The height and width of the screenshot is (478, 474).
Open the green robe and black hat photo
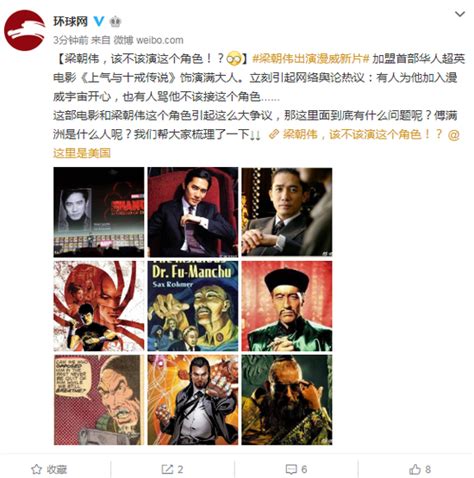pos(287,306)
